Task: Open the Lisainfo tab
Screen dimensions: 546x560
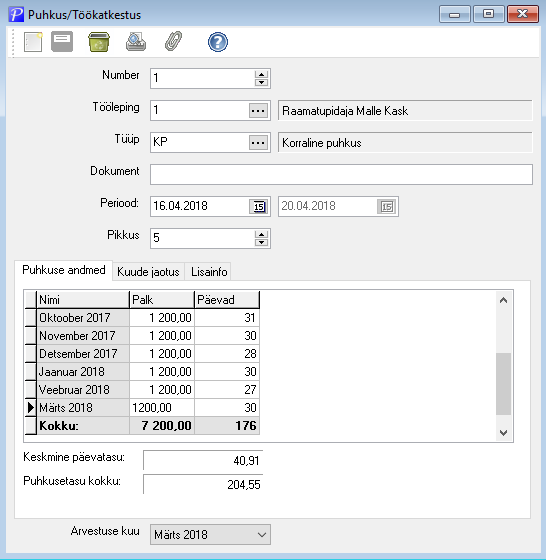Action: 209,272
